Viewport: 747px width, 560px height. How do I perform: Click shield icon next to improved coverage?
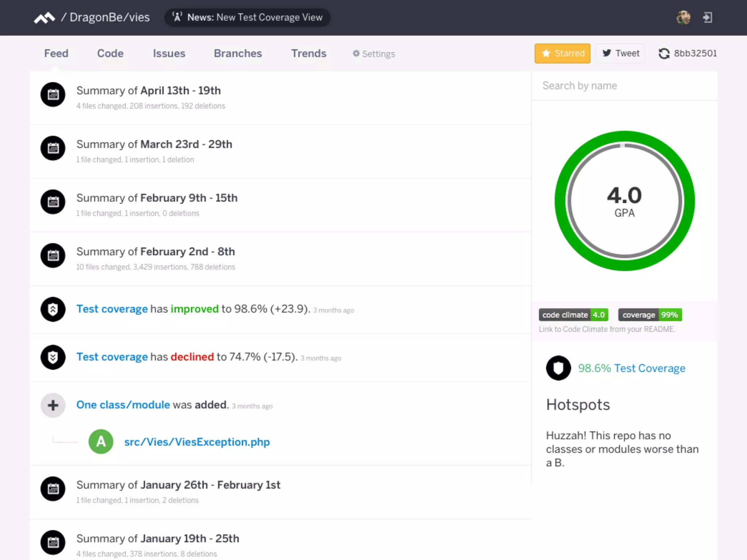pyautogui.click(x=53, y=309)
